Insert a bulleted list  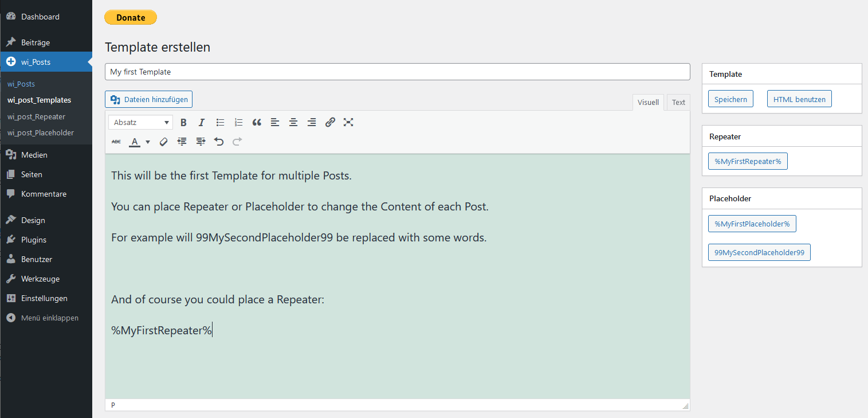click(220, 122)
